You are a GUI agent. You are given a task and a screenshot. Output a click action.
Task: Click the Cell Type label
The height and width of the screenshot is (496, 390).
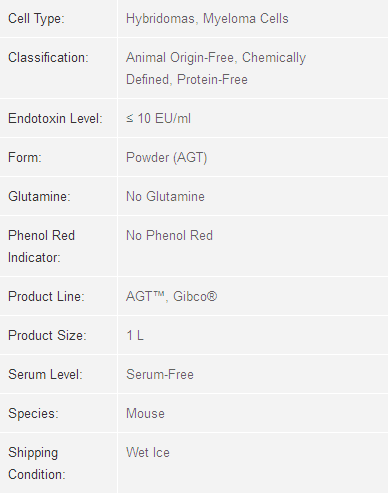coord(36,19)
